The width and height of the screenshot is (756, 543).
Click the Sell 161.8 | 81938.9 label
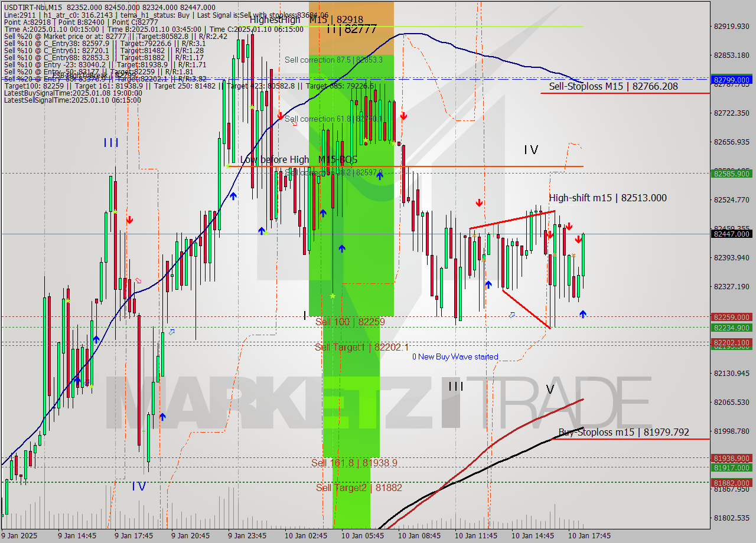[x=354, y=463]
